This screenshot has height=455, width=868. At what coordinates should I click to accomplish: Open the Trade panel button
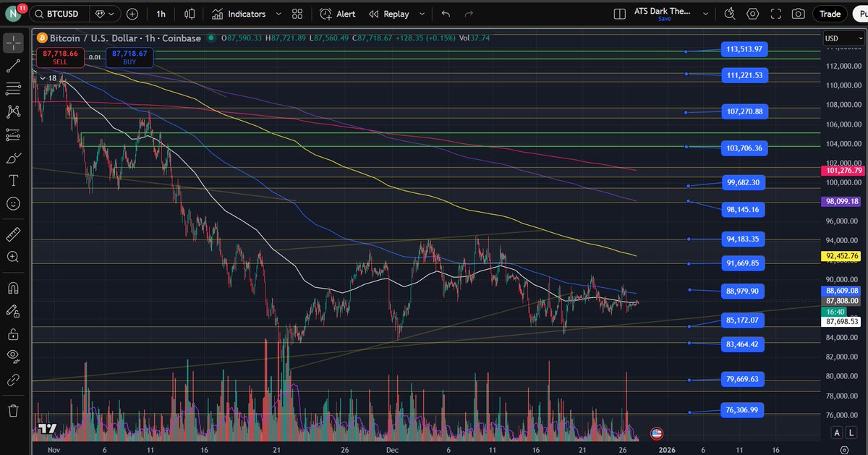[830, 14]
